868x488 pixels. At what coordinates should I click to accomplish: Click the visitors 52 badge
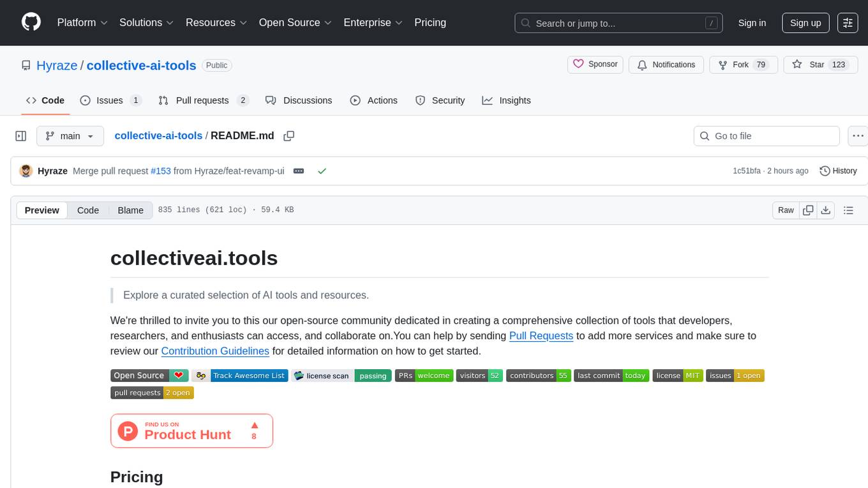point(480,376)
